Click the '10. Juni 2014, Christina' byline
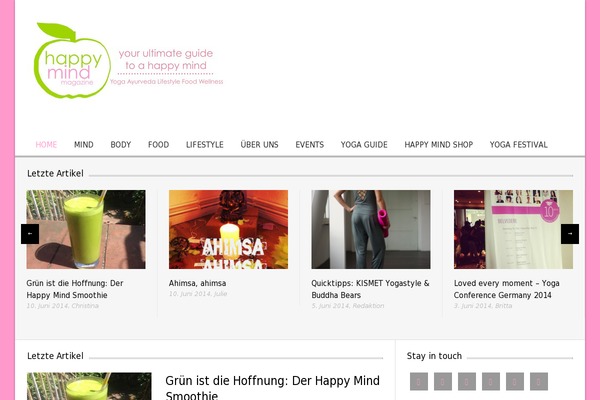The image size is (600, 400). 63,306
